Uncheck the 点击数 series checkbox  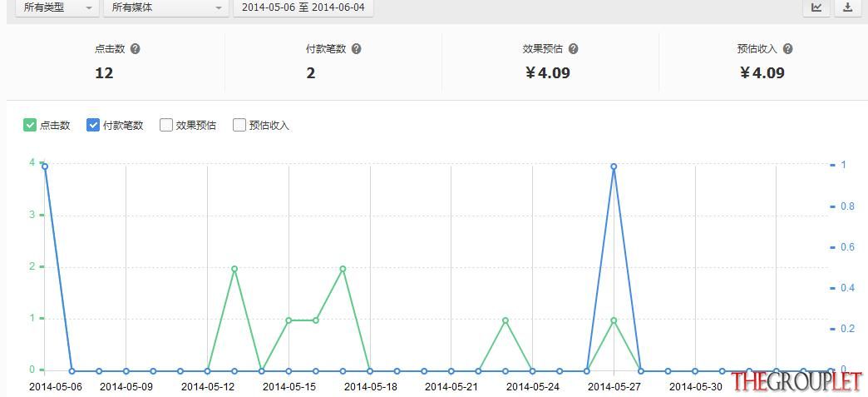[x=30, y=125]
